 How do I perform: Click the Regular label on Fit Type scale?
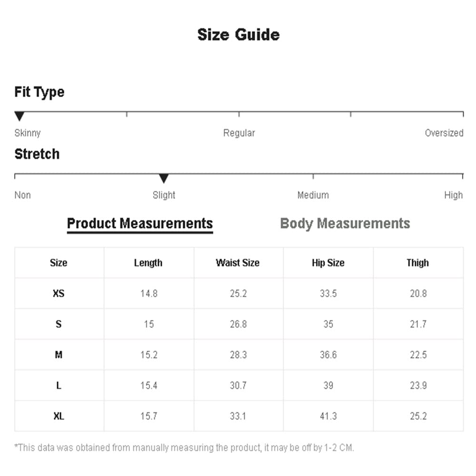[239, 133]
